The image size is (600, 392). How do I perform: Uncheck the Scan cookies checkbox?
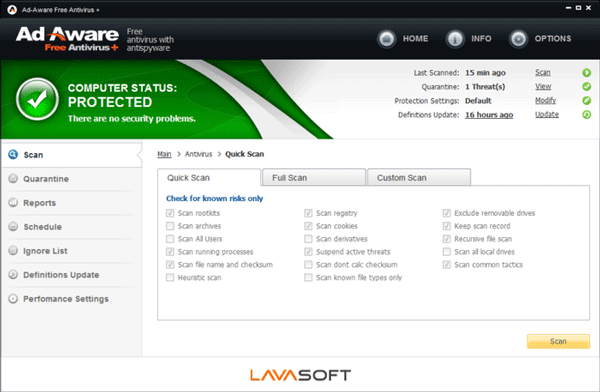coord(308,226)
